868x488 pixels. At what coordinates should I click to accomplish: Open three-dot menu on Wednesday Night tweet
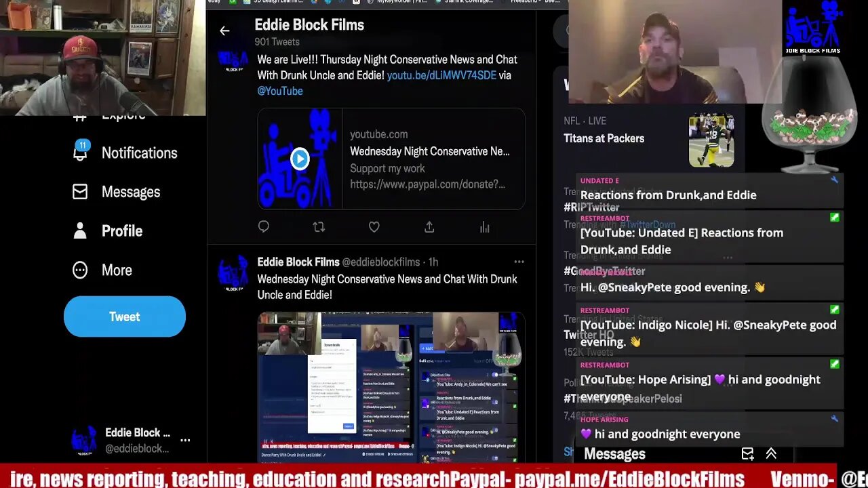click(519, 262)
